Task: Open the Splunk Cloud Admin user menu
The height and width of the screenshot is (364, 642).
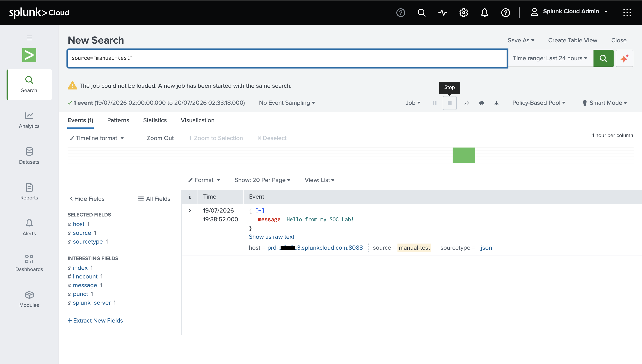Action: [x=569, y=12]
